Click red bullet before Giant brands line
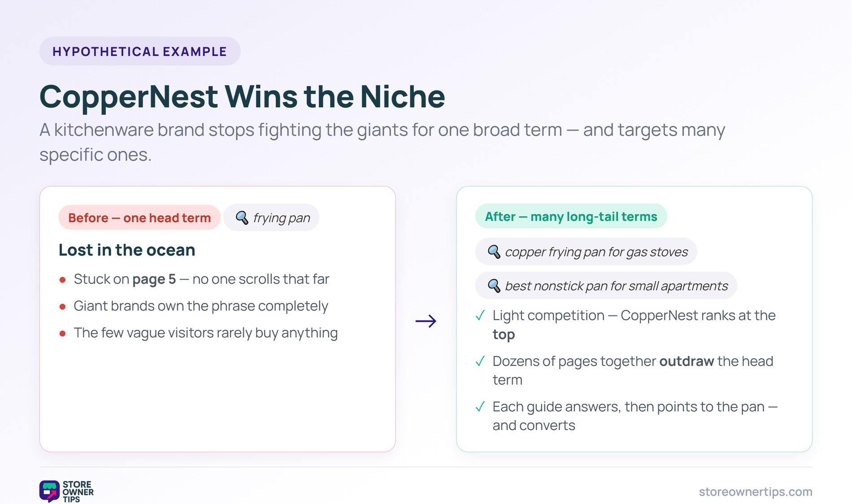Image resolution: width=852 pixels, height=504 pixels. (x=63, y=307)
